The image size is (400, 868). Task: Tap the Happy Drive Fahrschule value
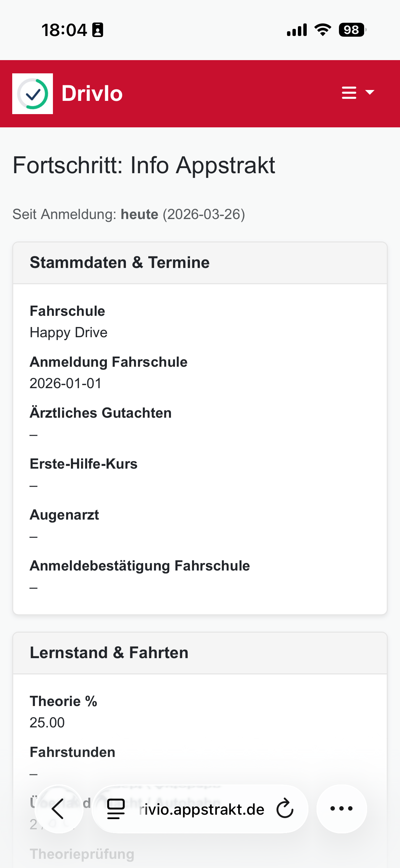pos(69,332)
